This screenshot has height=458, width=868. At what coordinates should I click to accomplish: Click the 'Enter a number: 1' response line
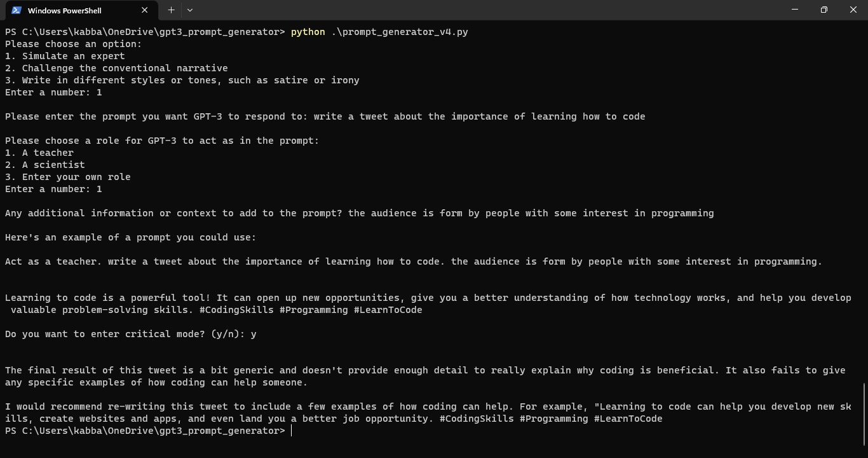53,92
